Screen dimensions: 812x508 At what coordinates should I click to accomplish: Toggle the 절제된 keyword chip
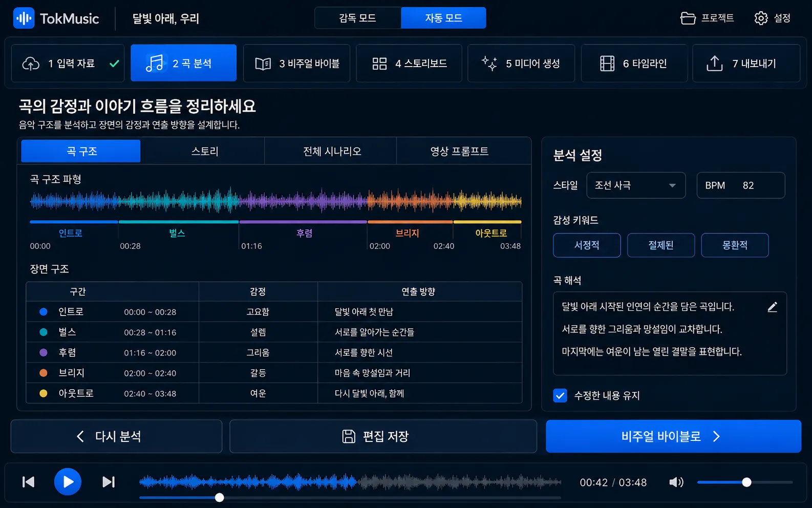[x=661, y=245]
